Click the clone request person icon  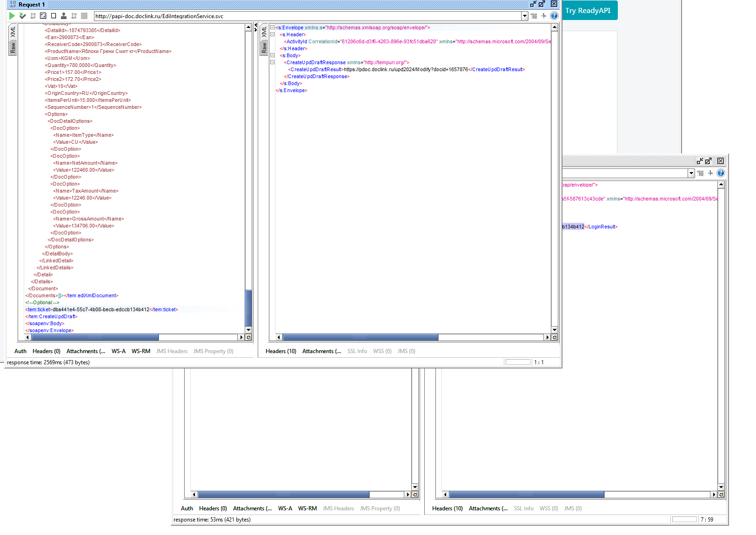[x=64, y=16]
